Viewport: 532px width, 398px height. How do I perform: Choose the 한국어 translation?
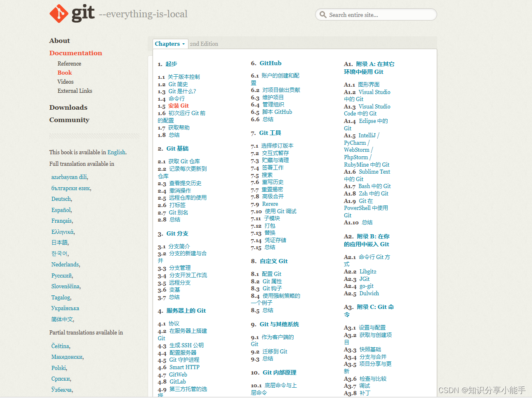click(59, 254)
